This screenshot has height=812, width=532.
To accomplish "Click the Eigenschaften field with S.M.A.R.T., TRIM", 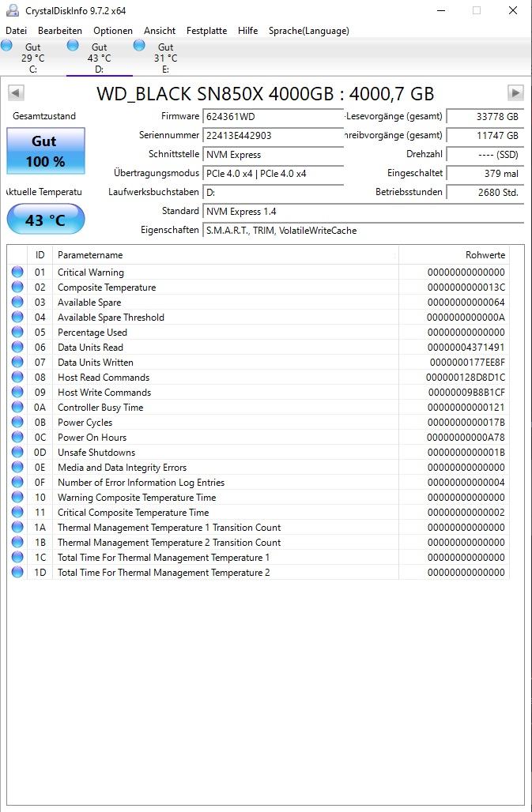I will coord(363,231).
